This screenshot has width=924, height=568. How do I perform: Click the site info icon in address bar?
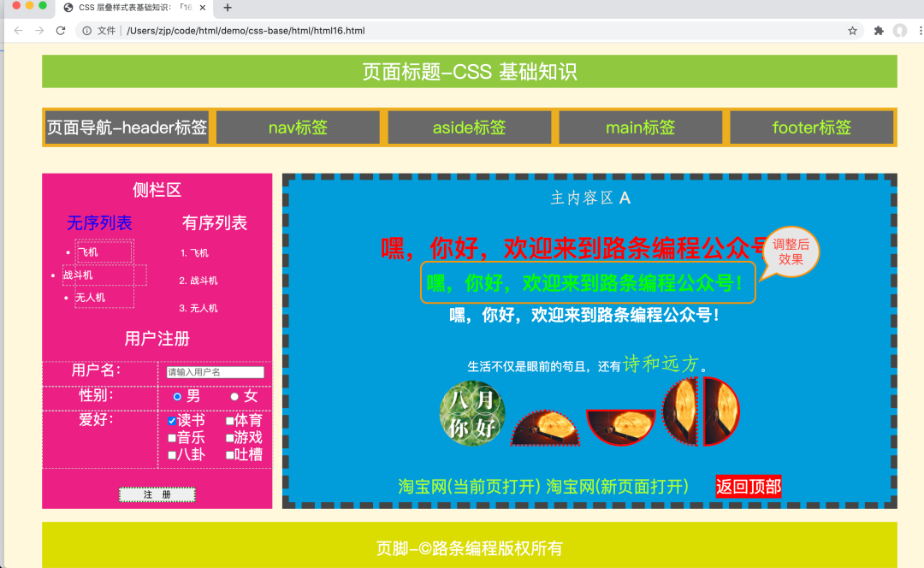(x=87, y=31)
